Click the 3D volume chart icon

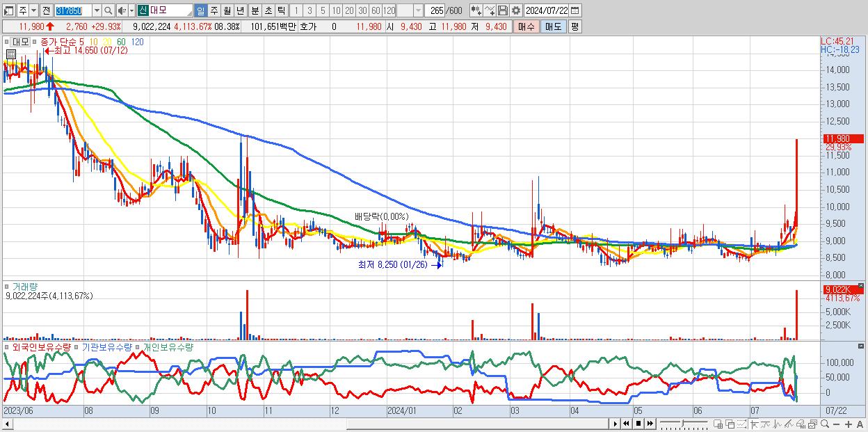801,424
